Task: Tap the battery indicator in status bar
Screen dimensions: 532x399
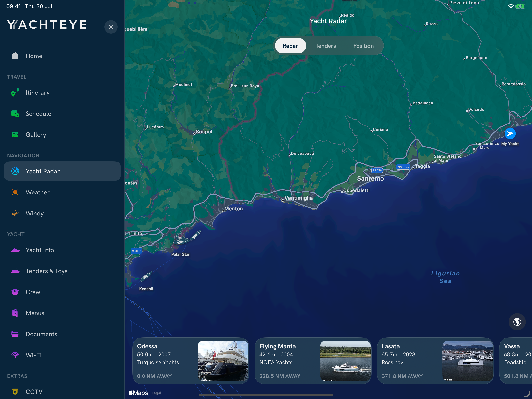Action: pyautogui.click(x=521, y=6)
